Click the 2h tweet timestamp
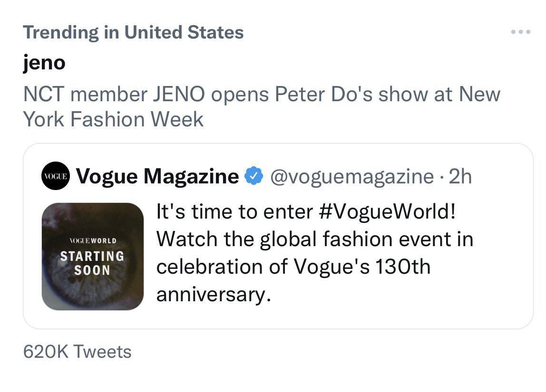 [x=460, y=176]
